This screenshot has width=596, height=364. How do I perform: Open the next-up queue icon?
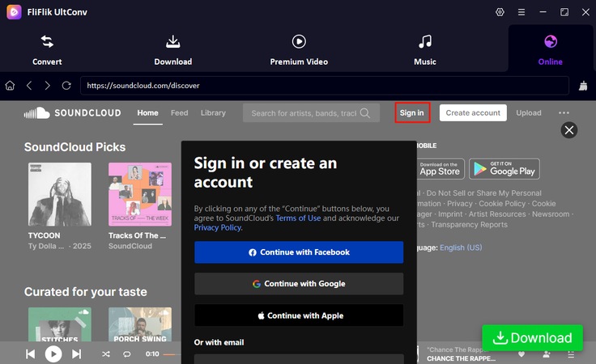coord(571,354)
